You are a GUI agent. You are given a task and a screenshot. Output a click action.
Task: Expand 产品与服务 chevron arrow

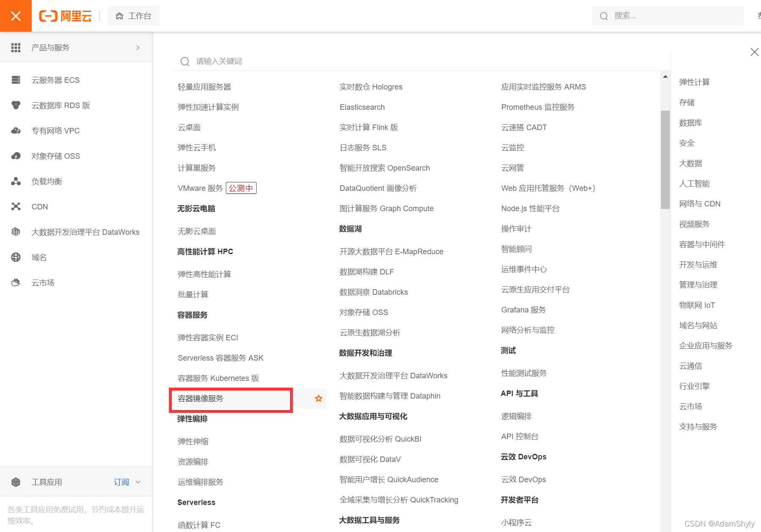click(138, 48)
